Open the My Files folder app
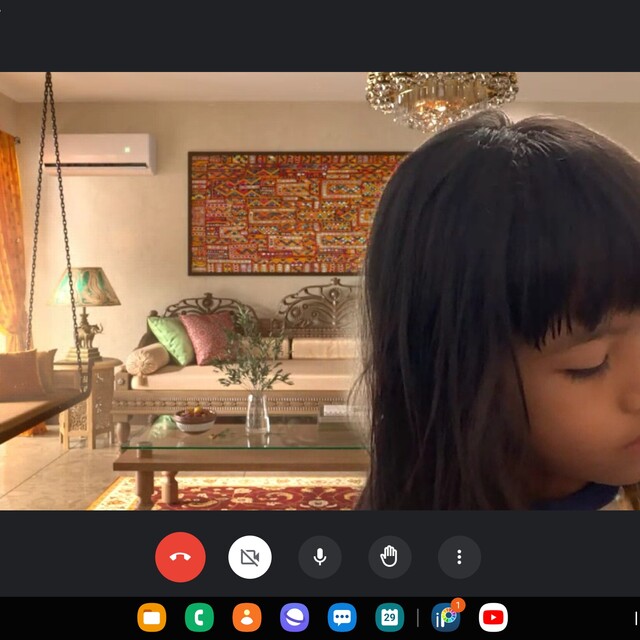 point(152,617)
